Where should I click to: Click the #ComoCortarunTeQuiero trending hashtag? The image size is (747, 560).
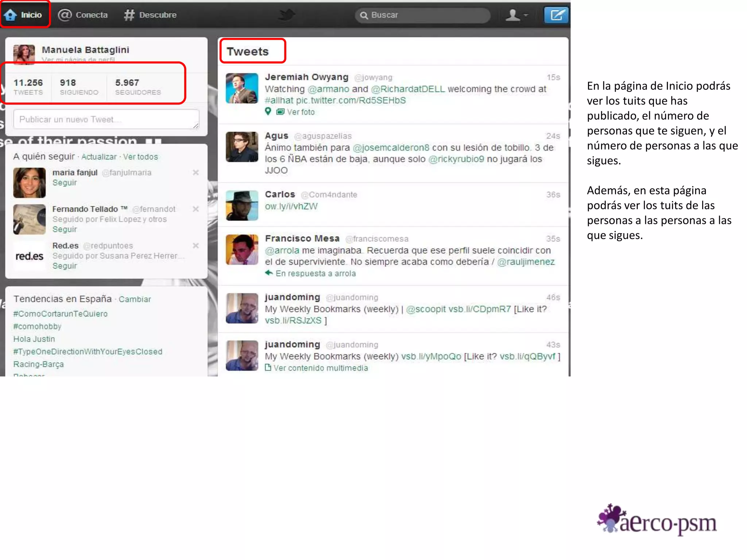61,314
